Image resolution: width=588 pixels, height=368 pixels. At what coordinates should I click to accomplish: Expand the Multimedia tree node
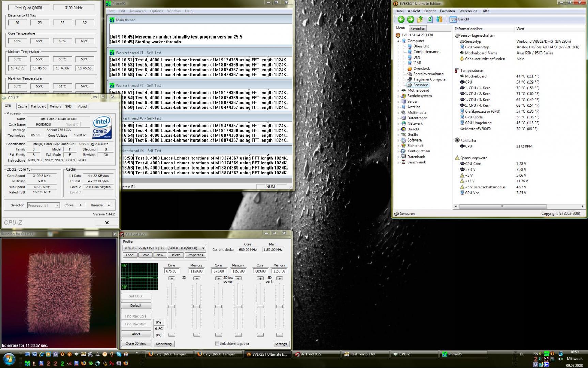point(398,113)
